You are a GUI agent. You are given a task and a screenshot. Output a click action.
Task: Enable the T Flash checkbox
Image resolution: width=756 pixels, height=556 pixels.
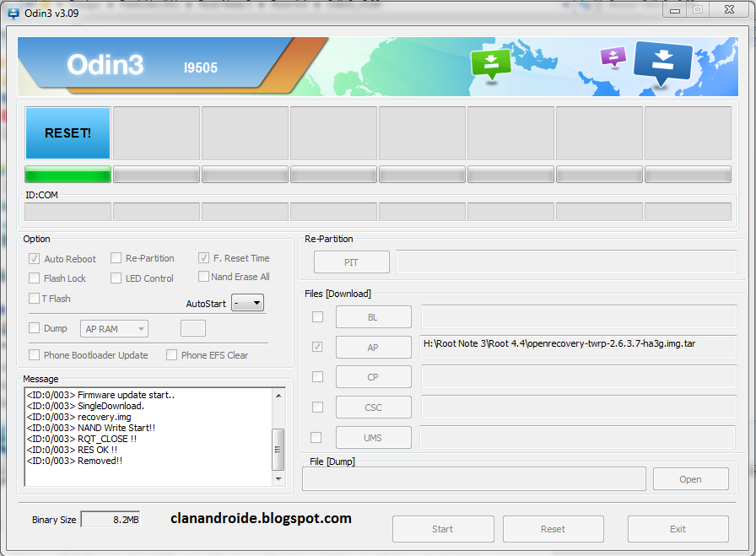pos(34,298)
